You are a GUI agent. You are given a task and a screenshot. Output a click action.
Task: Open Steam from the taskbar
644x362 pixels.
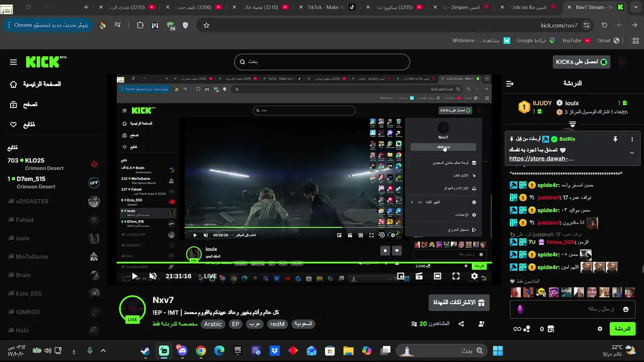pyautogui.click(x=145, y=351)
